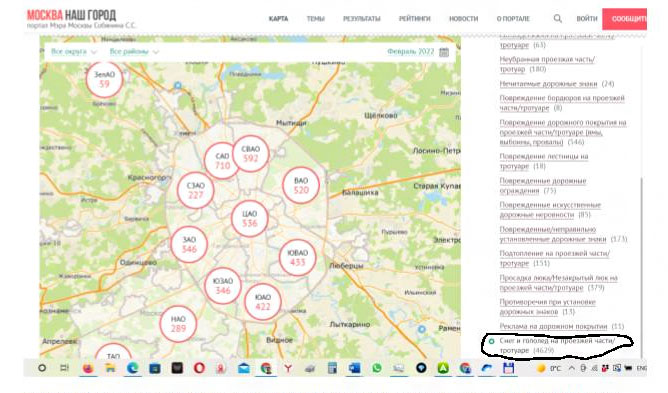Click the blue location pin near ЗелАО on map
This screenshot has height=393, width=668.
click(178, 86)
